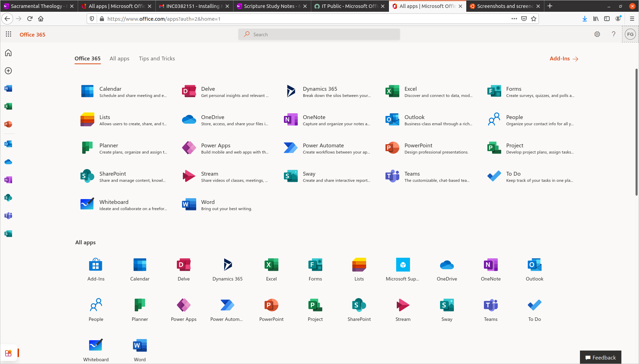The image size is (639, 364).
Task: Open Firefox hamburger menu
Action: [x=632, y=19]
